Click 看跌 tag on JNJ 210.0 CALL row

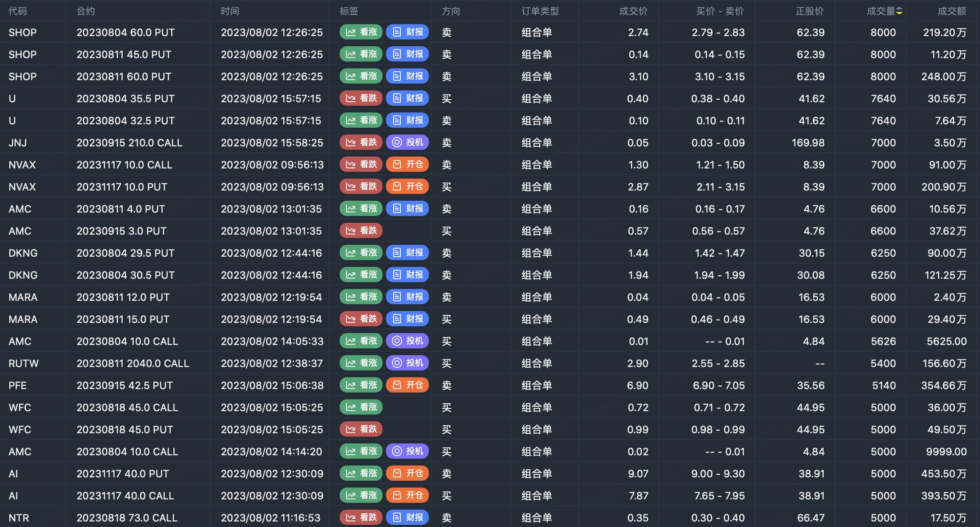(x=361, y=143)
